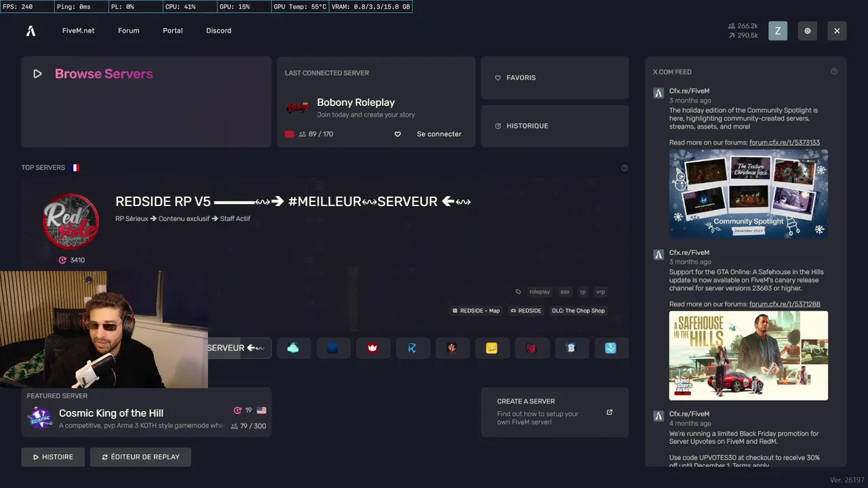Select the Bobony Roleplay server name
The width and height of the screenshot is (868, 488).
pyautogui.click(x=355, y=102)
